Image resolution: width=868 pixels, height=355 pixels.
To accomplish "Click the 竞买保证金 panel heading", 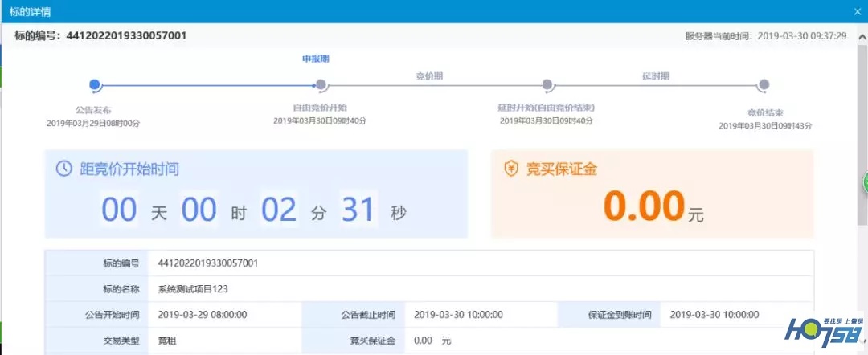I will [x=562, y=169].
